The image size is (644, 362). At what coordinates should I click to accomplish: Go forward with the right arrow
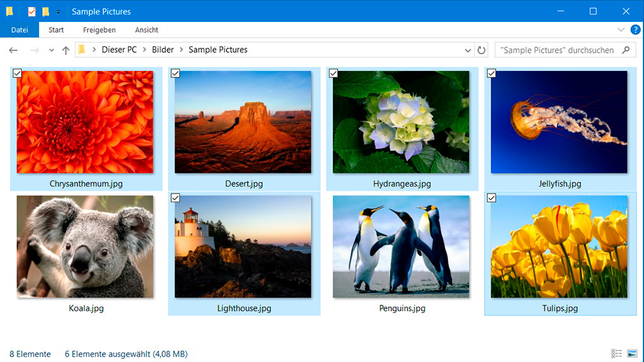pos(35,50)
